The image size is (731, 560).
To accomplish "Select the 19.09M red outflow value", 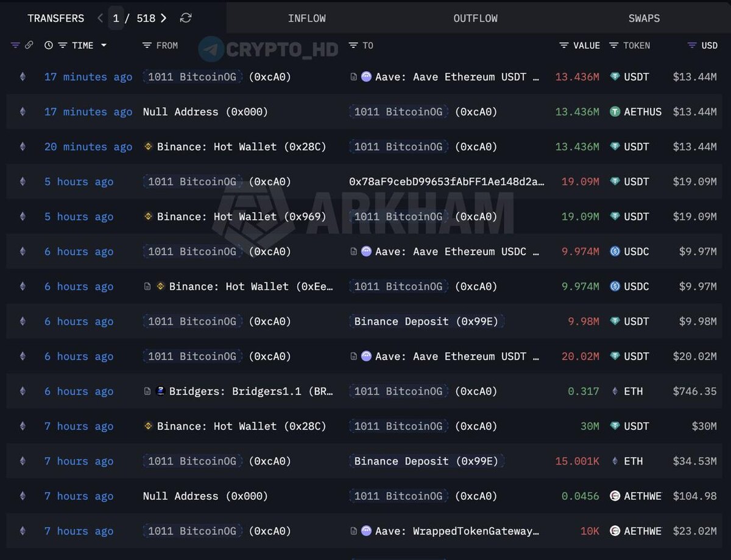I will tap(580, 181).
